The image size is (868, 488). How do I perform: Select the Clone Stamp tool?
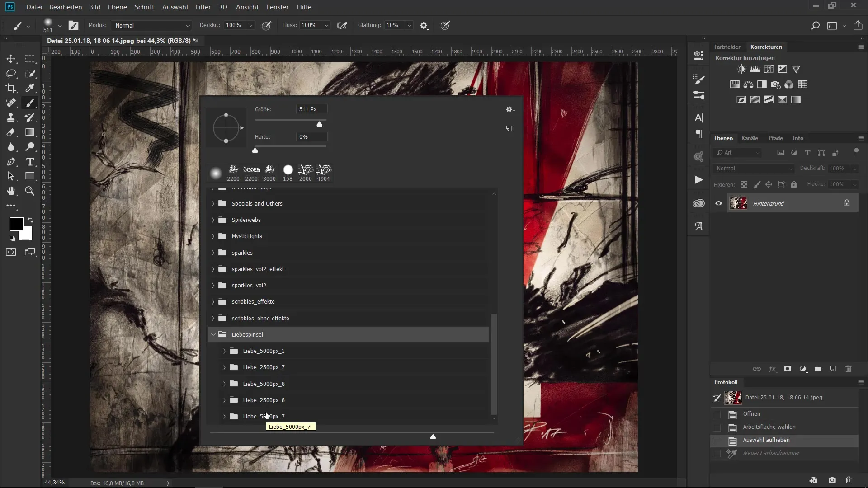click(11, 117)
